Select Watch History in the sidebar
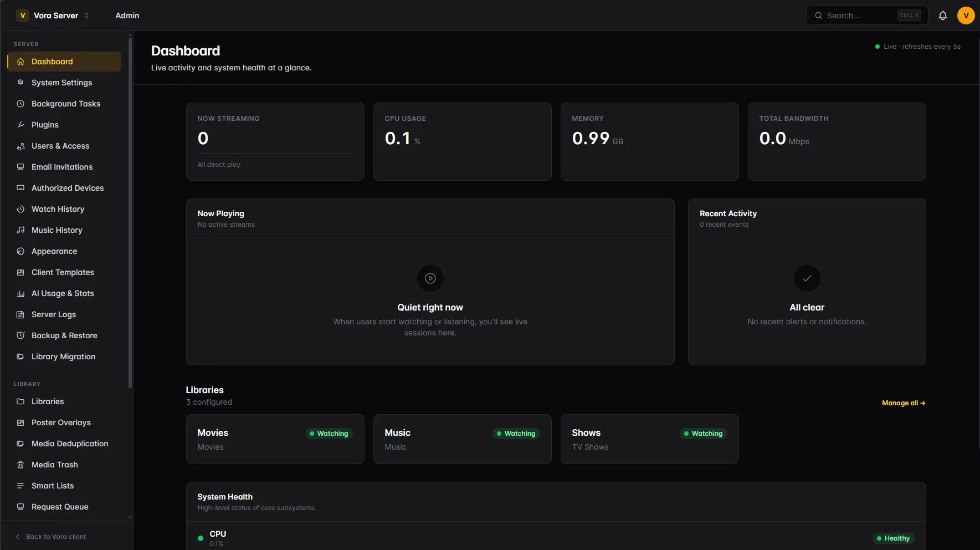980x550 pixels. click(x=64, y=209)
